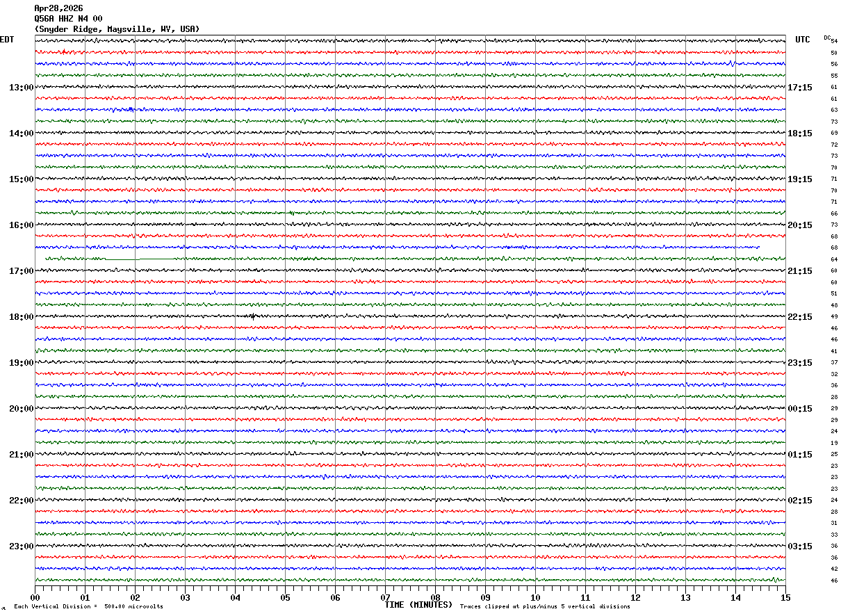Click the 23:00 EDT time label

21,546
